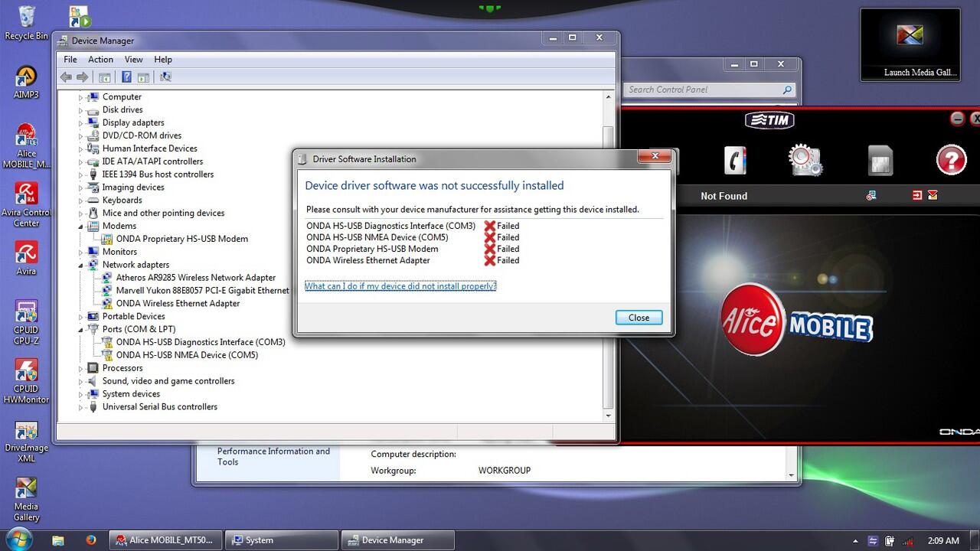Click the network computer icon in TIM status bar
This screenshot has width=980, height=551.
coord(871,196)
